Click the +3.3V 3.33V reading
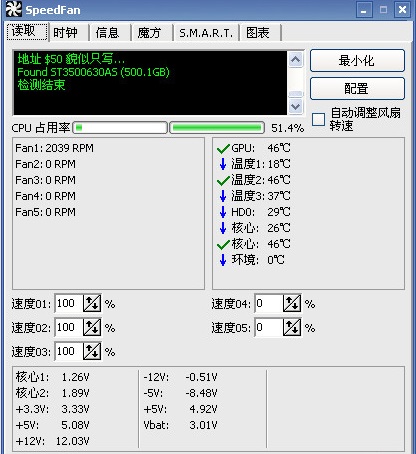The height and width of the screenshot is (454, 416). [52, 409]
